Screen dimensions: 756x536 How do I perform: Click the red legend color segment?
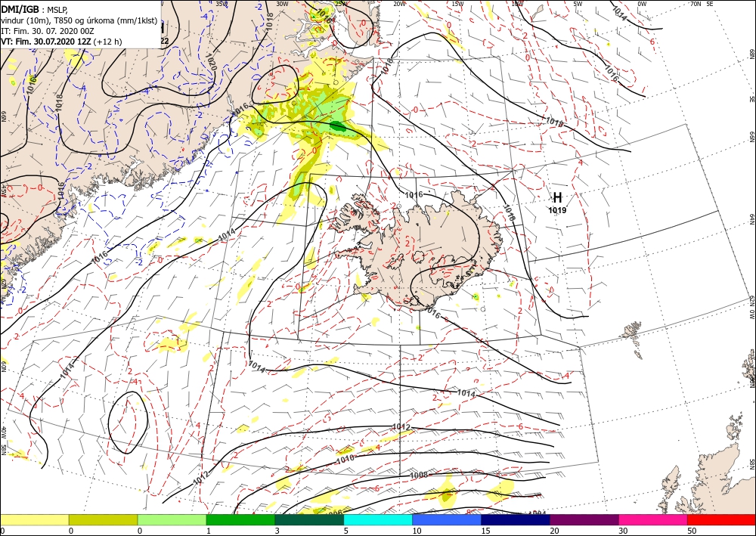pyautogui.click(x=721, y=519)
